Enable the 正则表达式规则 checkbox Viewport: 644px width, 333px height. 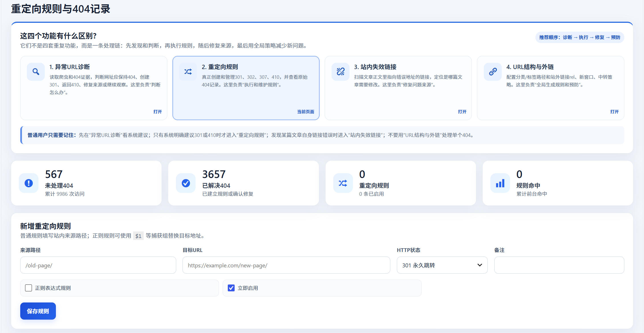(29, 288)
